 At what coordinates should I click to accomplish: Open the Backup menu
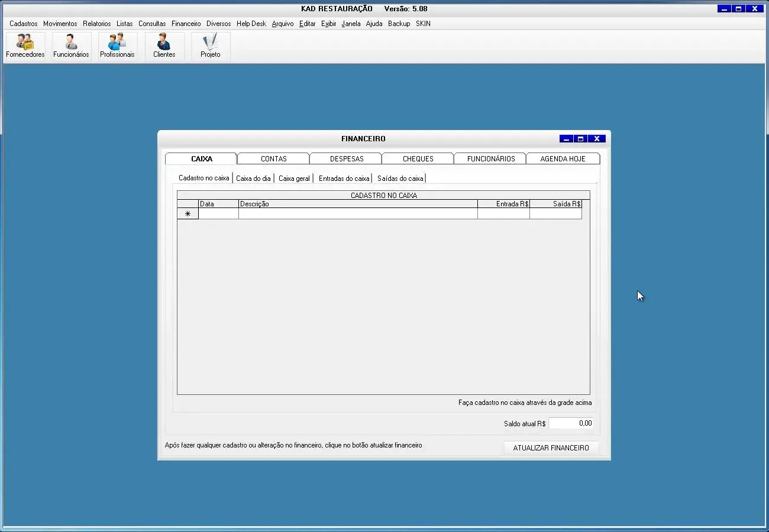399,24
